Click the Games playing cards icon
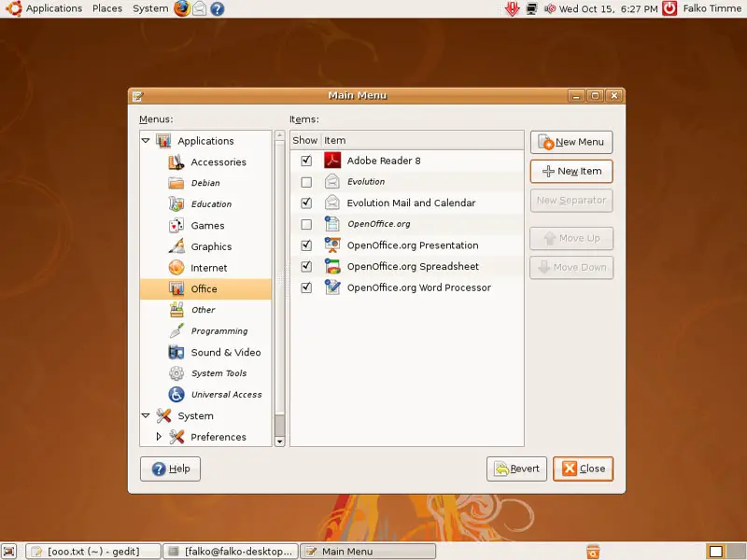Viewport: 747px width, 560px height. [176, 225]
